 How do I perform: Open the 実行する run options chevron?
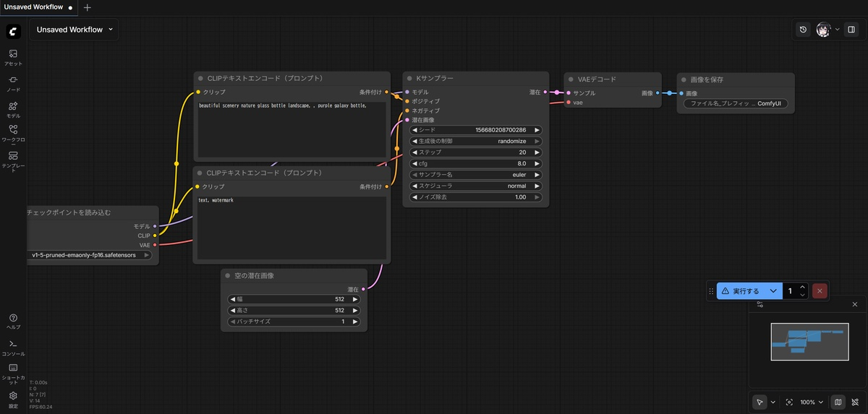coord(774,290)
